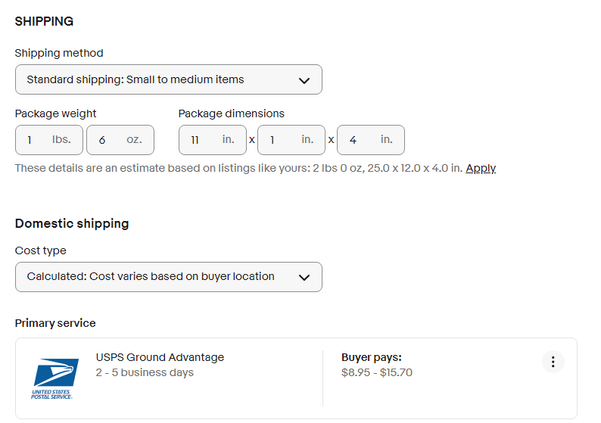Click the Package dimensions label
Screen dimensions: 601x423
pos(232,113)
